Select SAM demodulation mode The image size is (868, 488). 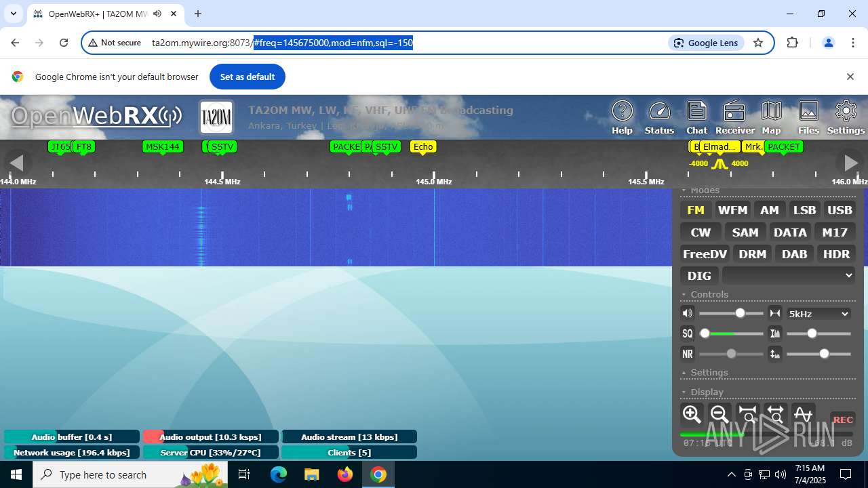[x=745, y=232]
